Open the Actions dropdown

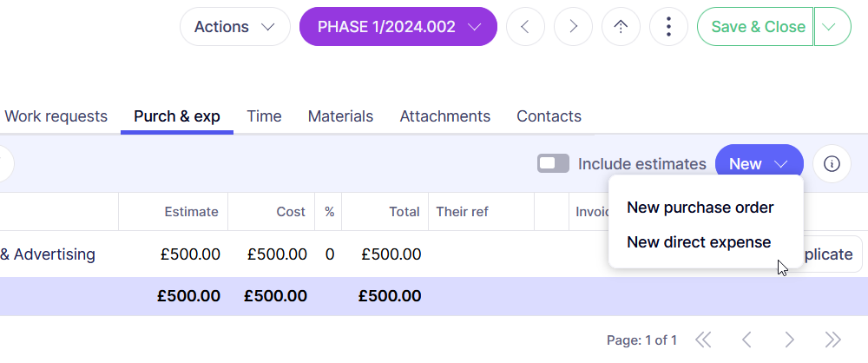pos(234,27)
